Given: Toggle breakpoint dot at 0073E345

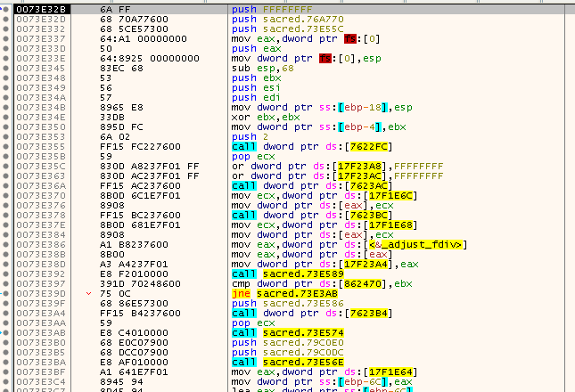Looking at the screenshot, I should pyautogui.click(x=5, y=68).
